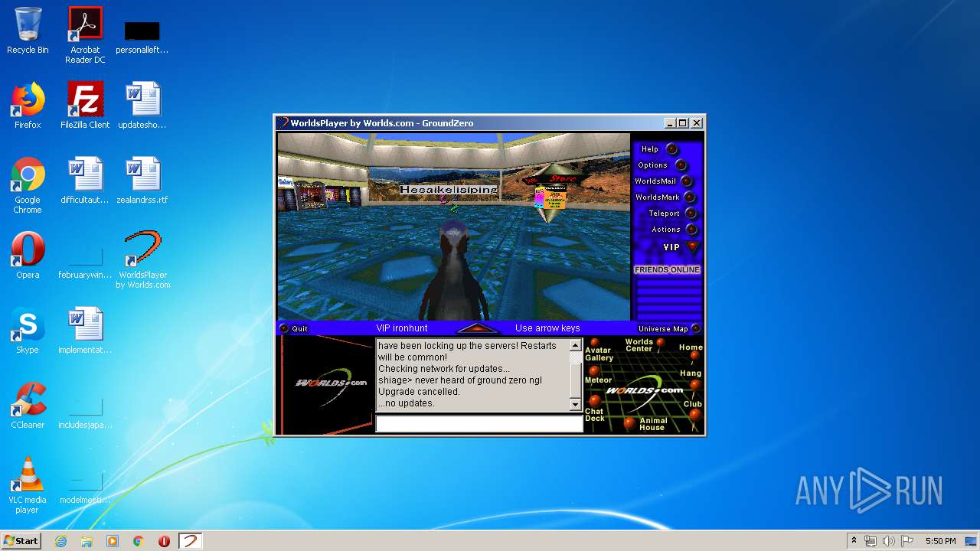Open the Universe Map button

tap(669, 329)
